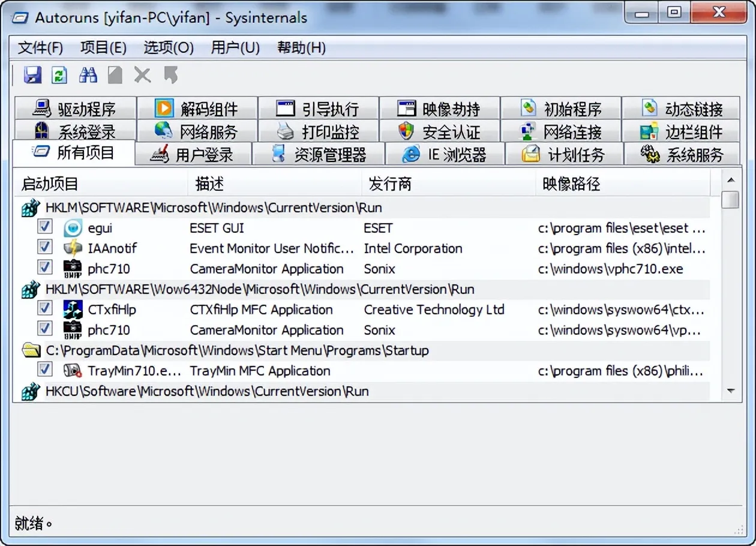756x546 pixels.
Task: Sort by the 描述 column header
Action: click(275, 184)
